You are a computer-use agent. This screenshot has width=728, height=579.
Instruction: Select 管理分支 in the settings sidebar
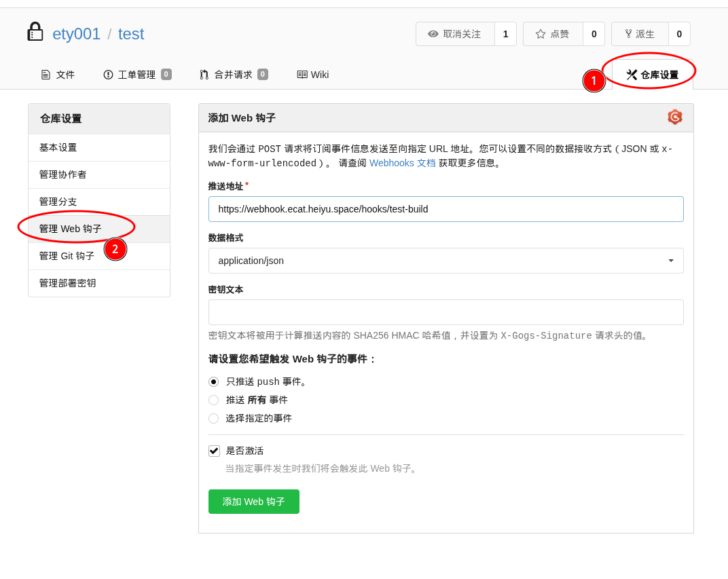click(99, 202)
